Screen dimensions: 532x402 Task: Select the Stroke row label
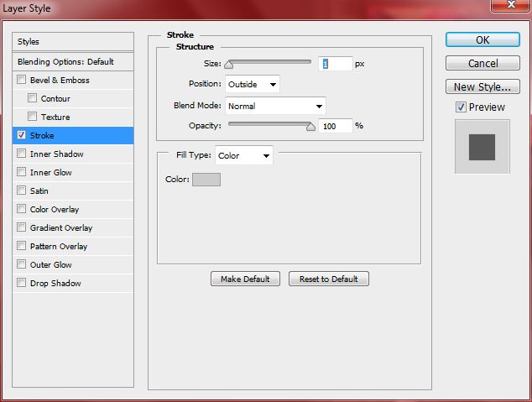pyautogui.click(x=42, y=136)
